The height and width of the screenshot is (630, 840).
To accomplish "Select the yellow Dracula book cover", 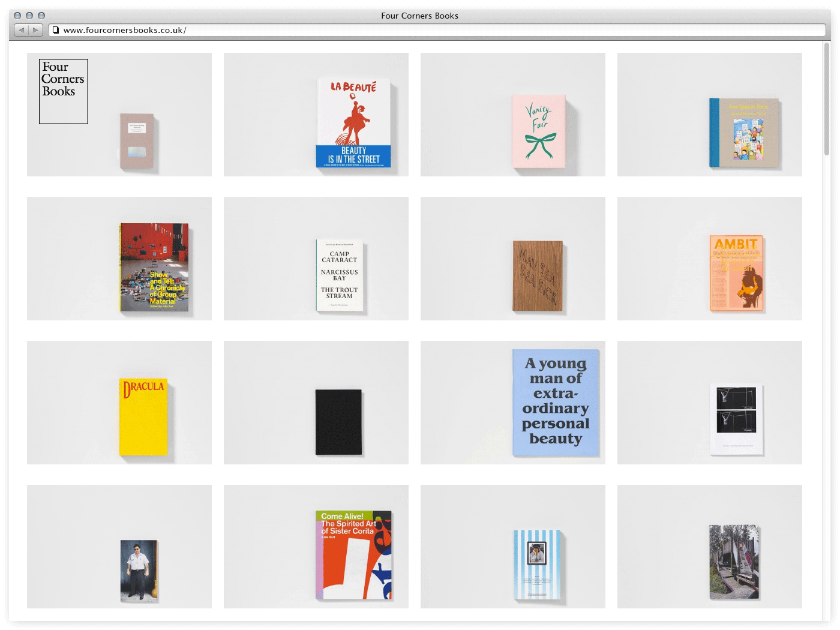I will pyautogui.click(x=143, y=416).
